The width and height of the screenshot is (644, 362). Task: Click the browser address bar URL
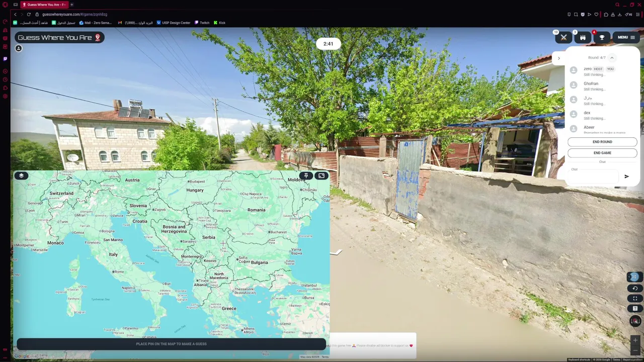[74, 15]
